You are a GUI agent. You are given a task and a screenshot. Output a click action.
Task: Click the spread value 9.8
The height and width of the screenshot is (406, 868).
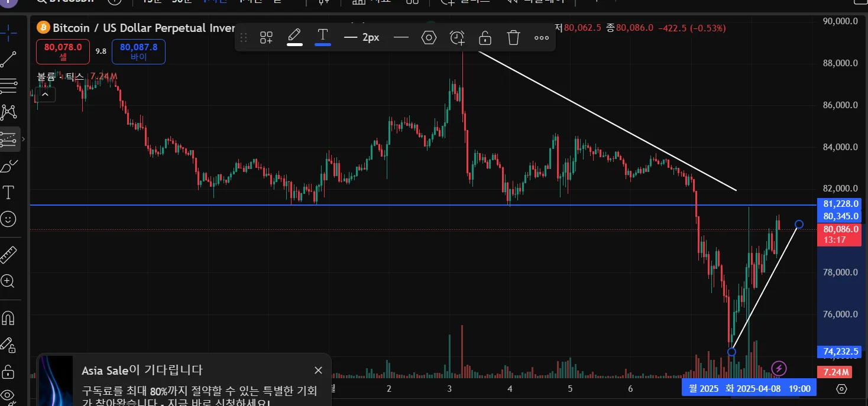(x=101, y=51)
